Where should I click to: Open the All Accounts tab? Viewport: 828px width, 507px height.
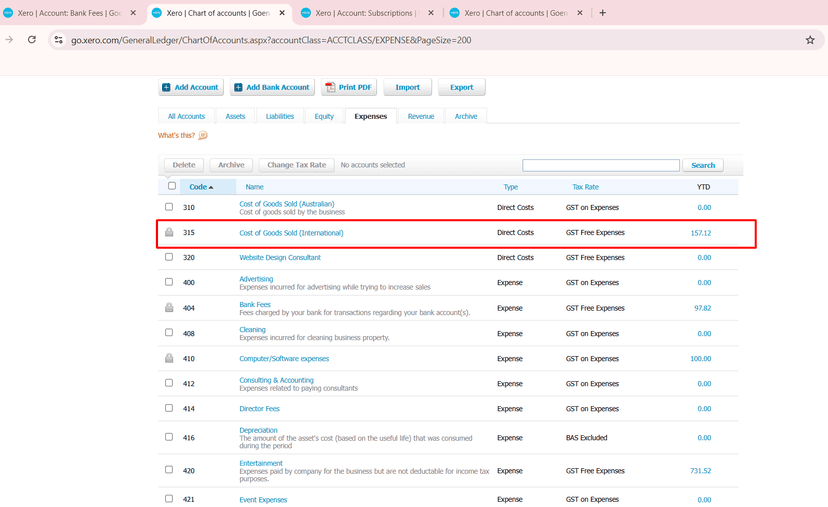(x=186, y=116)
